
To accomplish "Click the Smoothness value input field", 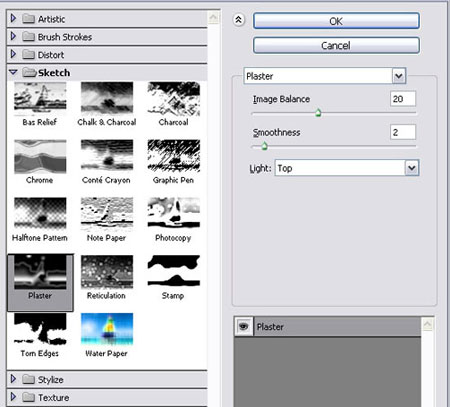I will [x=403, y=132].
